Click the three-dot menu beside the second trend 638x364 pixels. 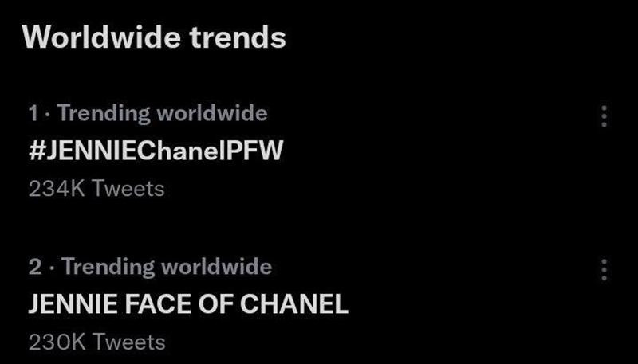point(604,269)
